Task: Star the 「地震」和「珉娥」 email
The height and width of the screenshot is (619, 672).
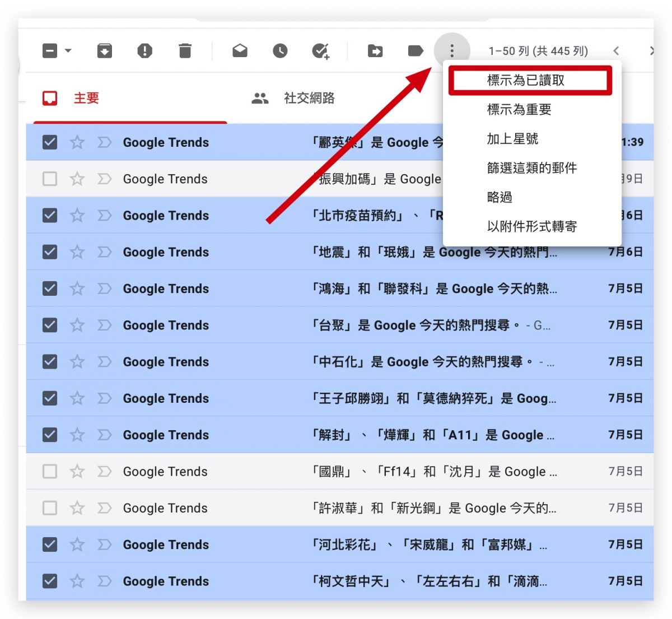Action: tap(77, 252)
